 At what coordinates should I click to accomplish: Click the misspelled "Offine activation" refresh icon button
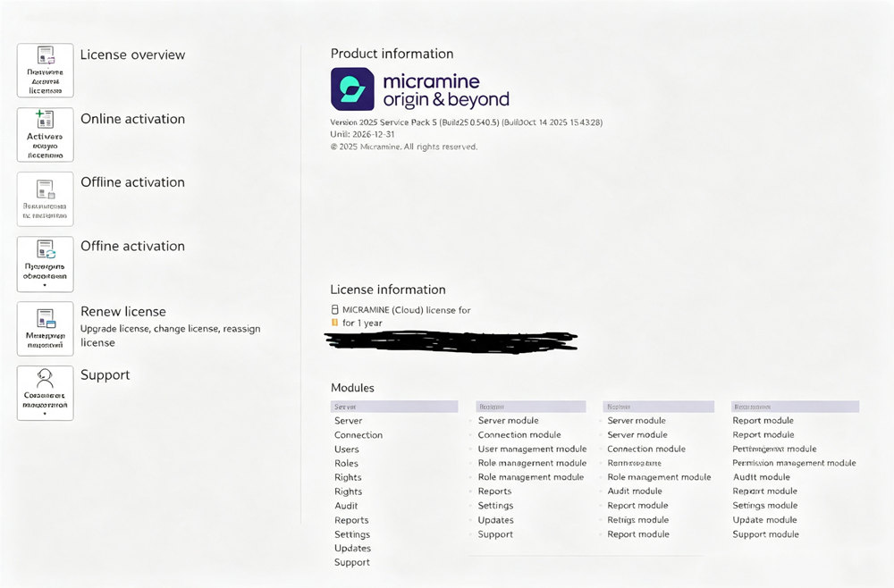(45, 265)
